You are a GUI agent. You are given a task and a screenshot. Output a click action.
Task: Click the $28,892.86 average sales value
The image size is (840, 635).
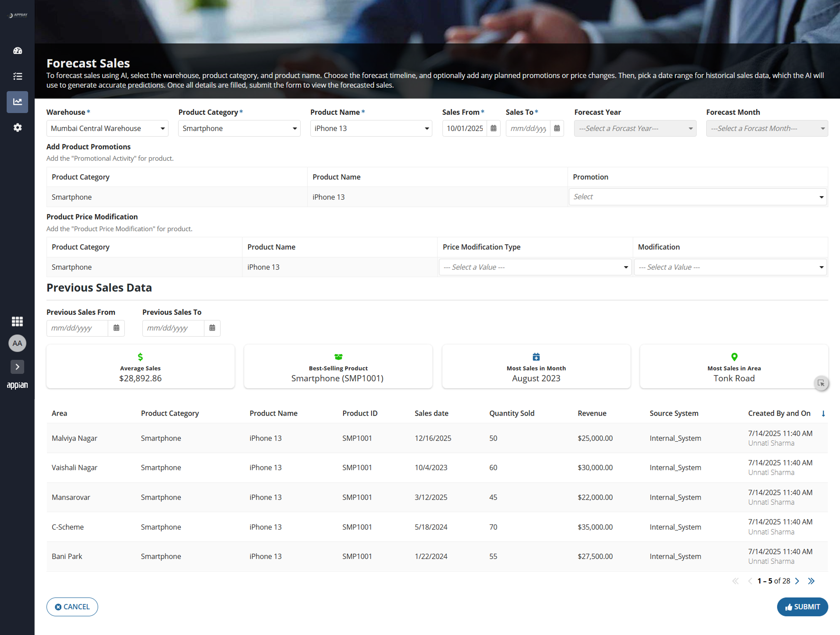pyautogui.click(x=140, y=378)
